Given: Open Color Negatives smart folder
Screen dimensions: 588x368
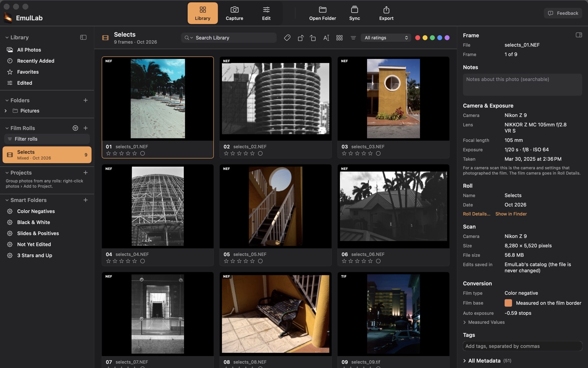Looking at the screenshot, I should tap(47, 211).
